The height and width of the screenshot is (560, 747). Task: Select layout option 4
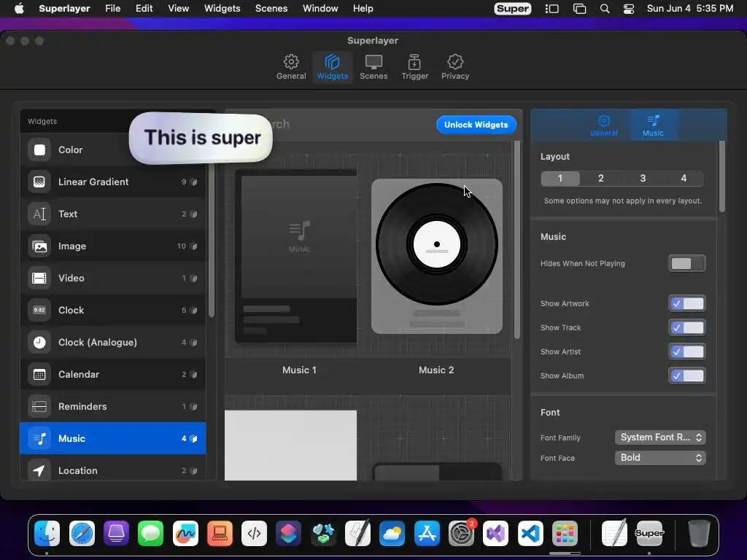pos(684,178)
